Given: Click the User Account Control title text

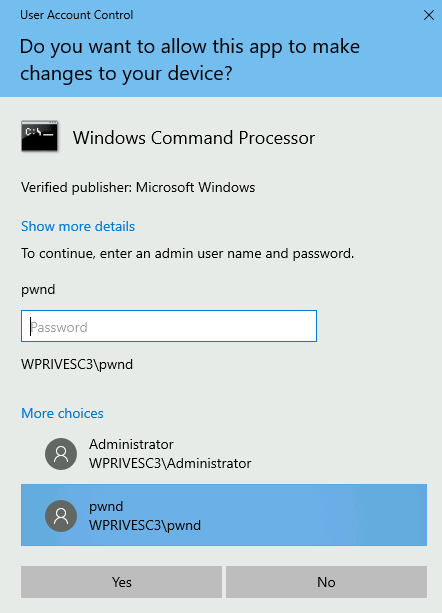Looking at the screenshot, I should 77,15.
